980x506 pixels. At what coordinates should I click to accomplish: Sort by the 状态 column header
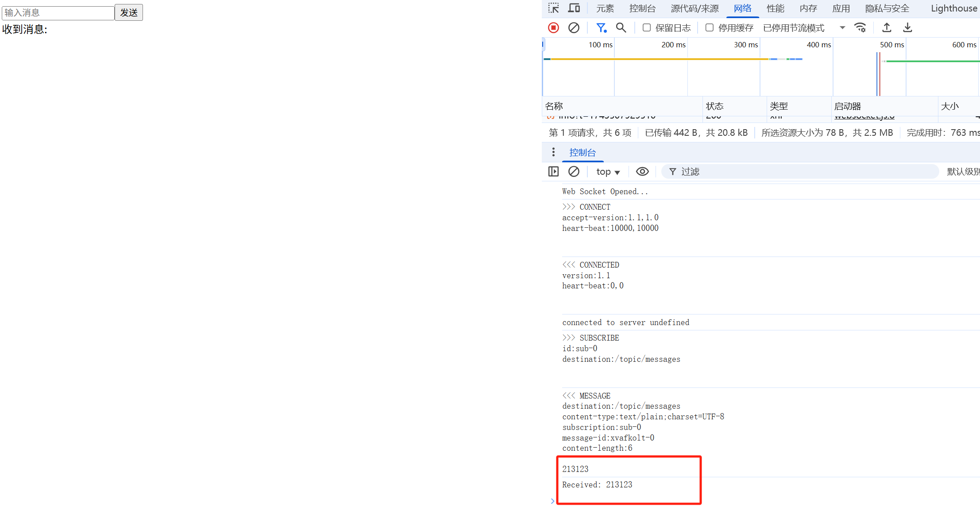734,106
